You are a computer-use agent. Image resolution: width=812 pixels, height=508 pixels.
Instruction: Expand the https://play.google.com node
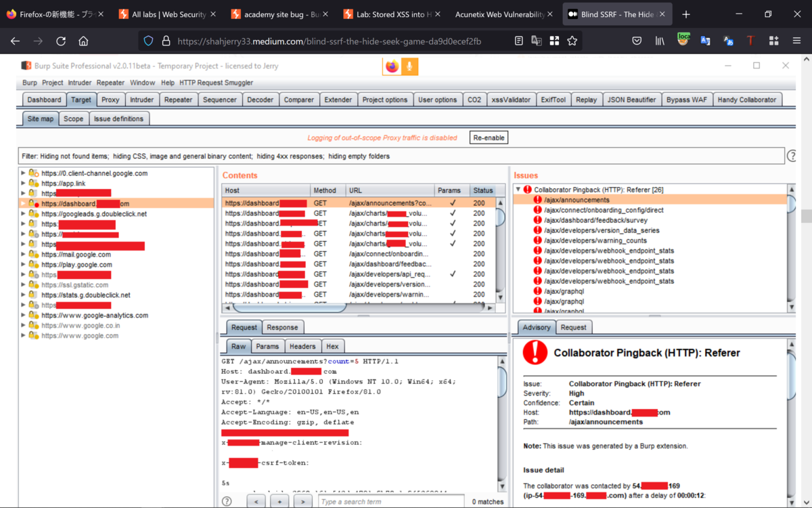23,265
